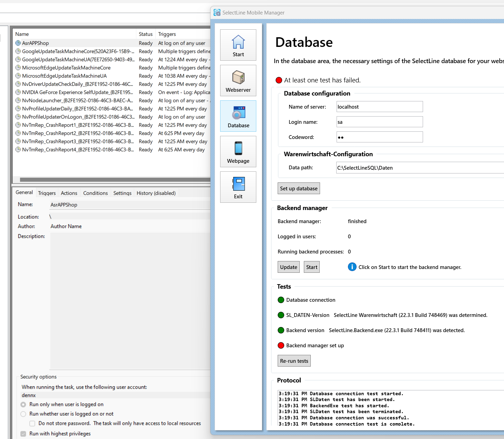Open the Conditions tab

point(95,193)
